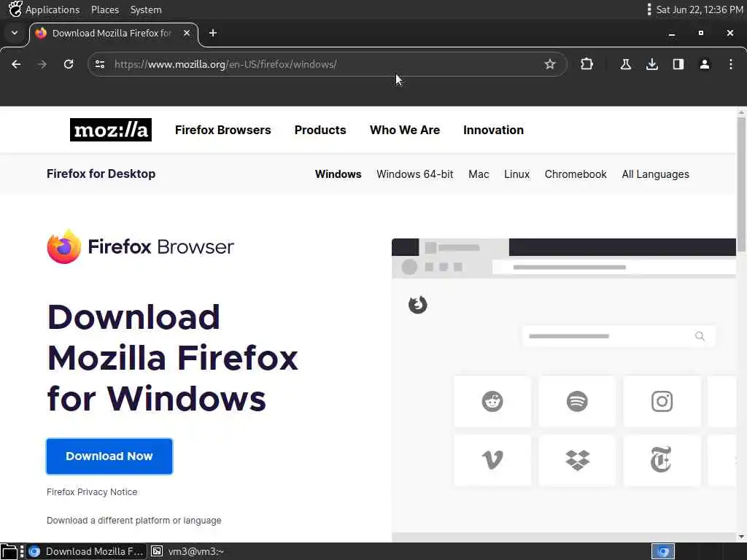Click the Download Now button
The image size is (747, 560).
109,456
